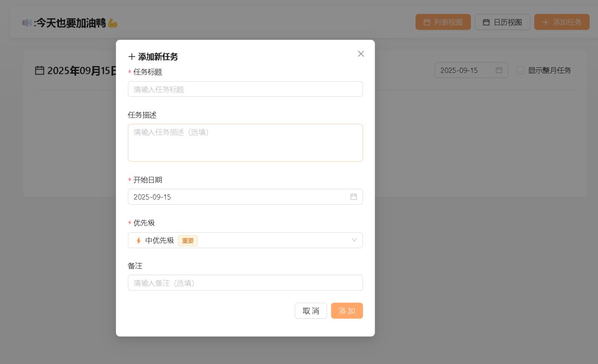Image resolution: width=598 pixels, height=364 pixels.
Task: Click the plus icon beside 添加新任务 title
Action: [x=132, y=57]
